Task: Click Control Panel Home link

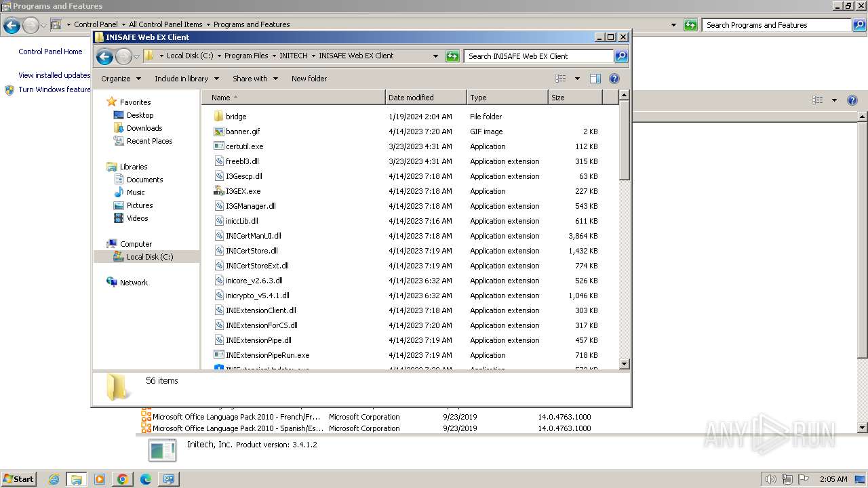Action: point(50,52)
